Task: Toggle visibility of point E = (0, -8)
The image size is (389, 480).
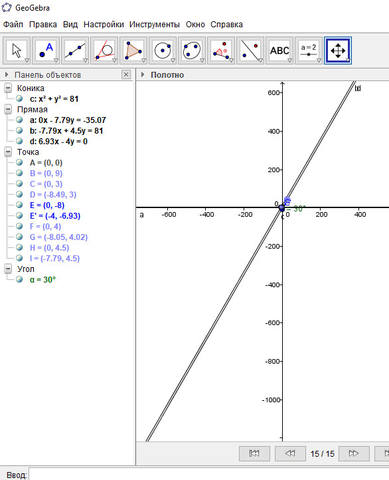Action: coord(19,205)
